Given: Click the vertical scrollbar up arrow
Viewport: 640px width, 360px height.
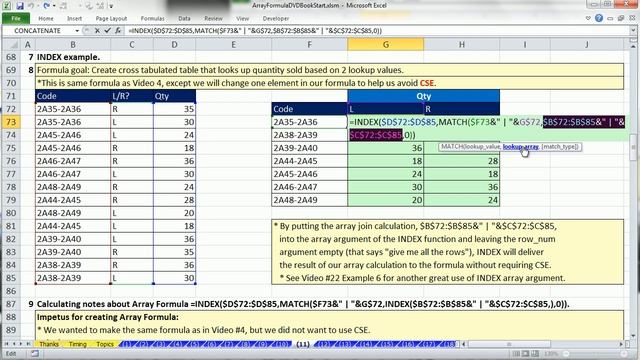Looking at the screenshot, I should 633,47.
